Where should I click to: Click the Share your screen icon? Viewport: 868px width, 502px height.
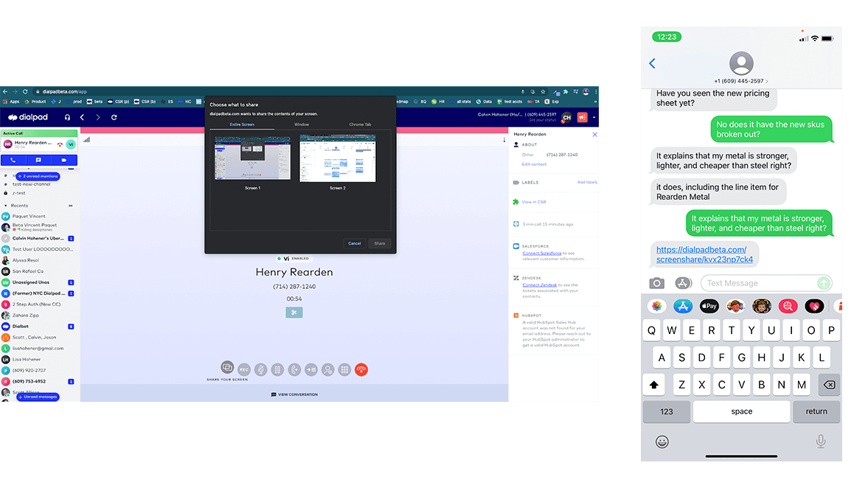point(227,367)
